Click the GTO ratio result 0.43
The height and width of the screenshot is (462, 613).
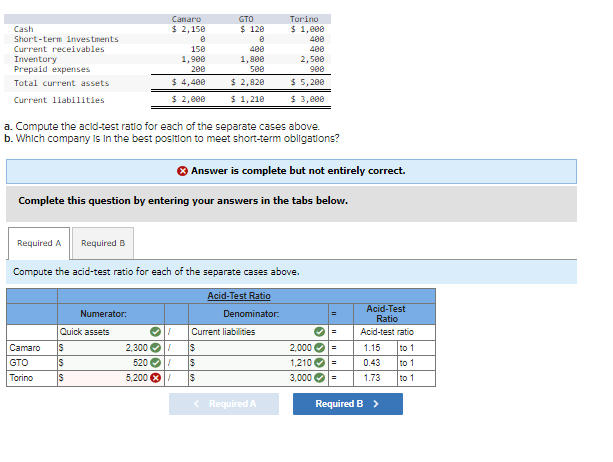tap(372, 363)
